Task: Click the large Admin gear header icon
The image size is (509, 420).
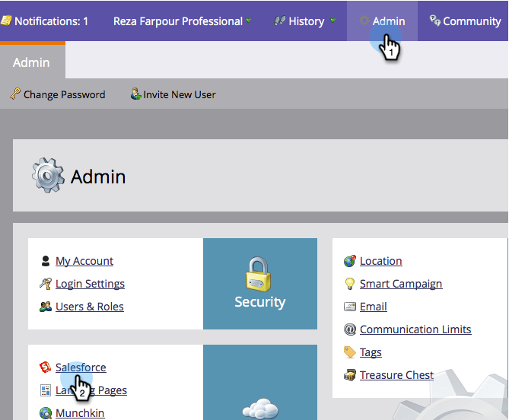Action: click(x=48, y=176)
